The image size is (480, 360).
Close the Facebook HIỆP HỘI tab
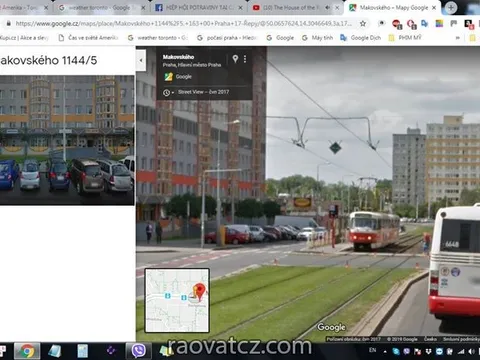[x=240, y=8]
